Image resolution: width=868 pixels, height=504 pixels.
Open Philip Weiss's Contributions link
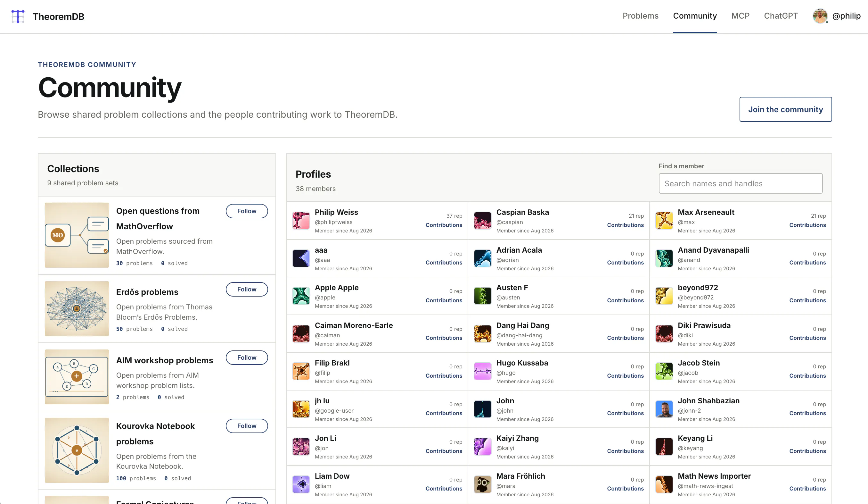(x=444, y=225)
